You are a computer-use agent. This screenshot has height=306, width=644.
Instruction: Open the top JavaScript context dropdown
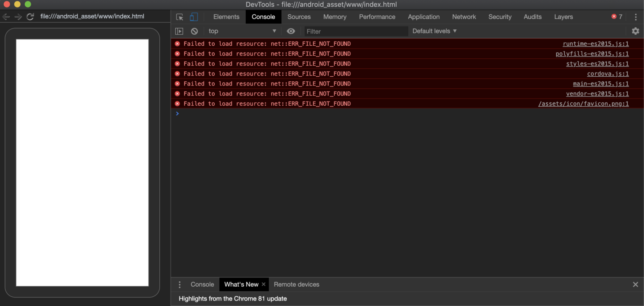click(242, 31)
